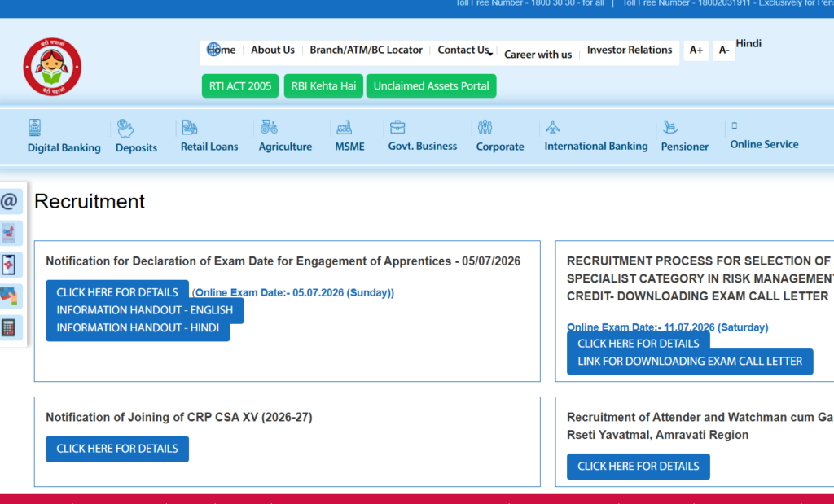
Task: Click the Agriculture tractor icon
Action: pos(269,127)
